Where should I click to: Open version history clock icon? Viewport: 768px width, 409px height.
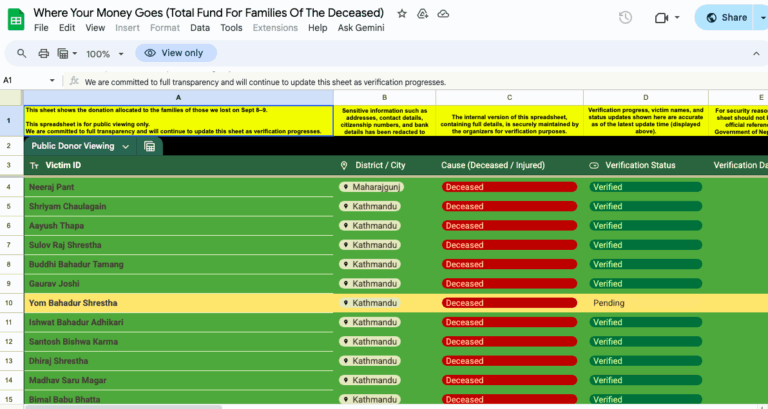coord(625,17)
